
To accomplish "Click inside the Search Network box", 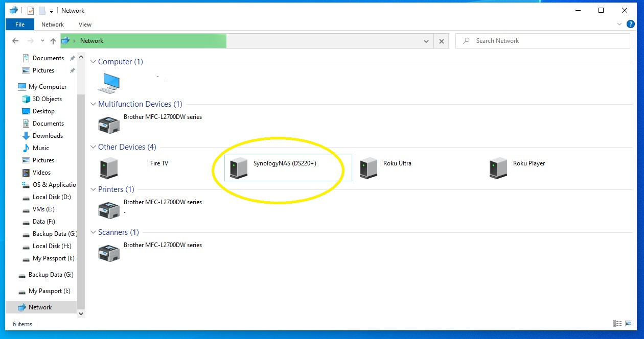I will pos(542,41).
